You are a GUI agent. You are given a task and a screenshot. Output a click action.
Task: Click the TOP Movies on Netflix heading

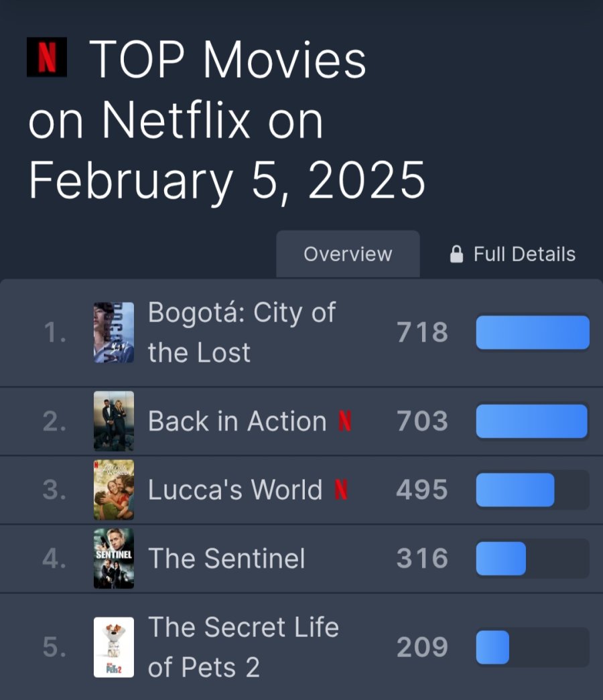coord(226,120)
